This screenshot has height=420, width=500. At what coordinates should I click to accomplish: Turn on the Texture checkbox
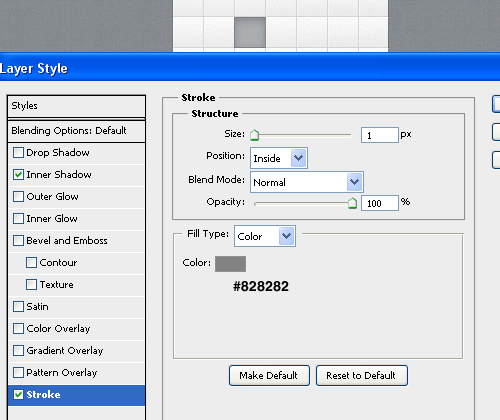click(x=31, y=285)
